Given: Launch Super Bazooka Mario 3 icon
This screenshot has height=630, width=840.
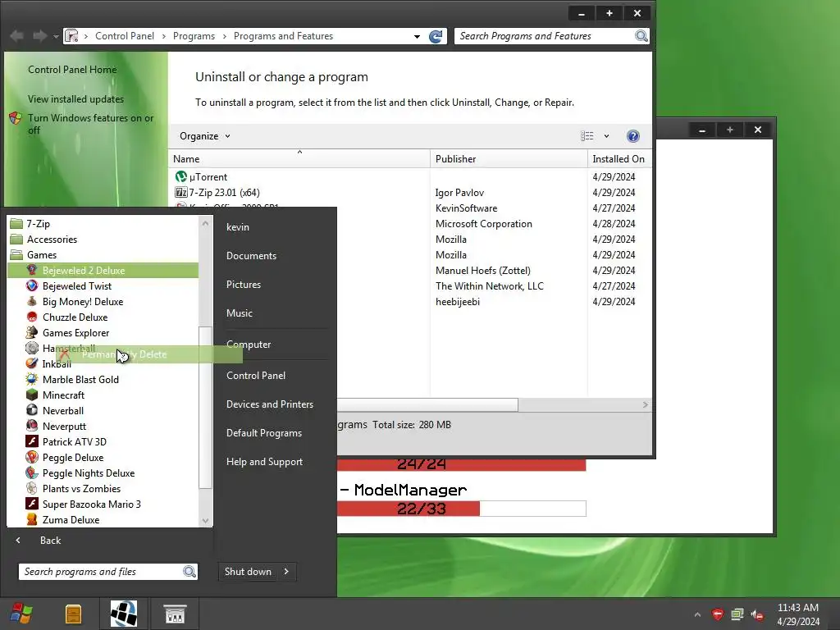Looking at the screenshot, I should pos(32,504).
